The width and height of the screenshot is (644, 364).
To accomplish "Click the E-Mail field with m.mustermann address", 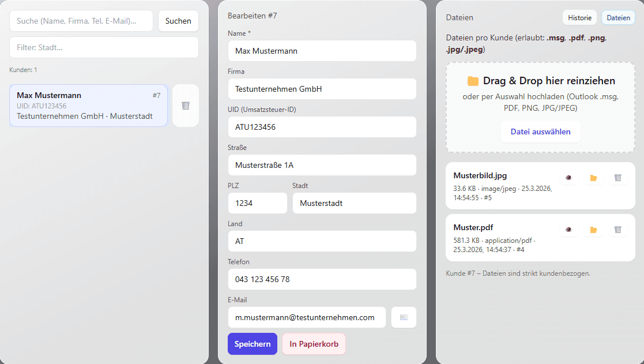I will tap(307, 317).
